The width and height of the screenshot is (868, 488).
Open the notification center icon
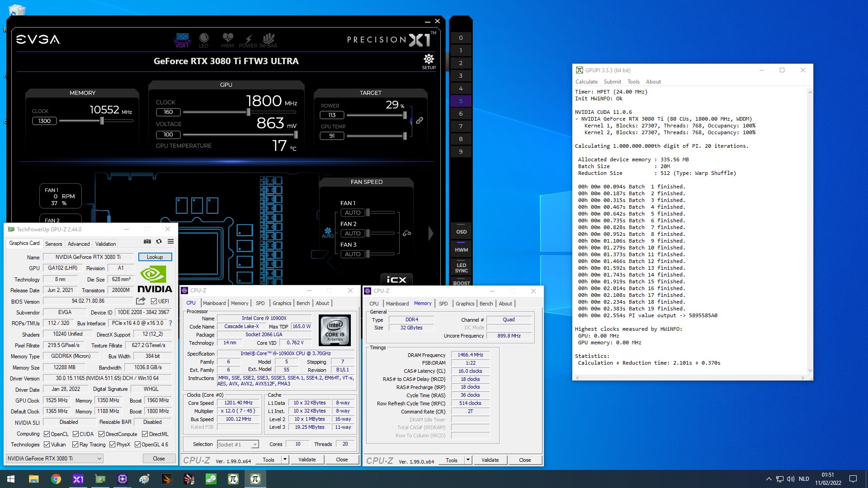click(853, 479)
